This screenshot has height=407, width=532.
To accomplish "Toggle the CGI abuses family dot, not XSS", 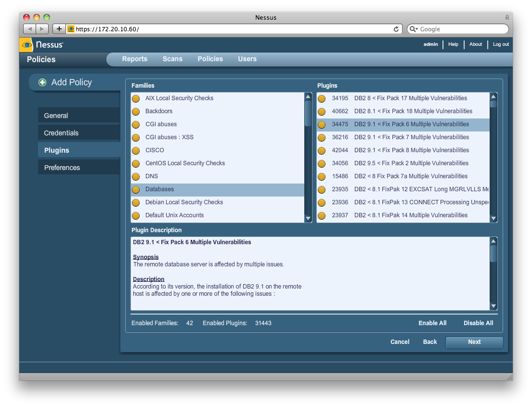I will coord(136,125).
